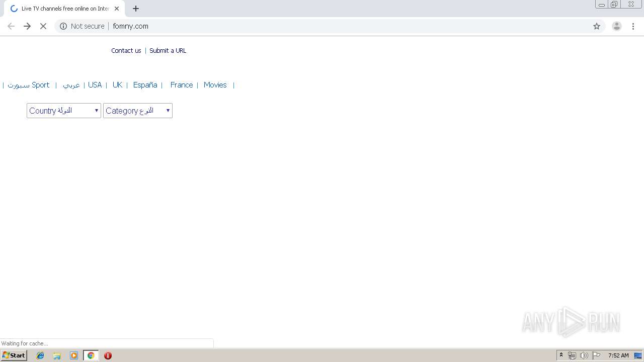Image resolution: width=644 pixels, height=362 pixels.
Task: Go forward to next page
Action: pyautogui.click(x=27, y=26)
